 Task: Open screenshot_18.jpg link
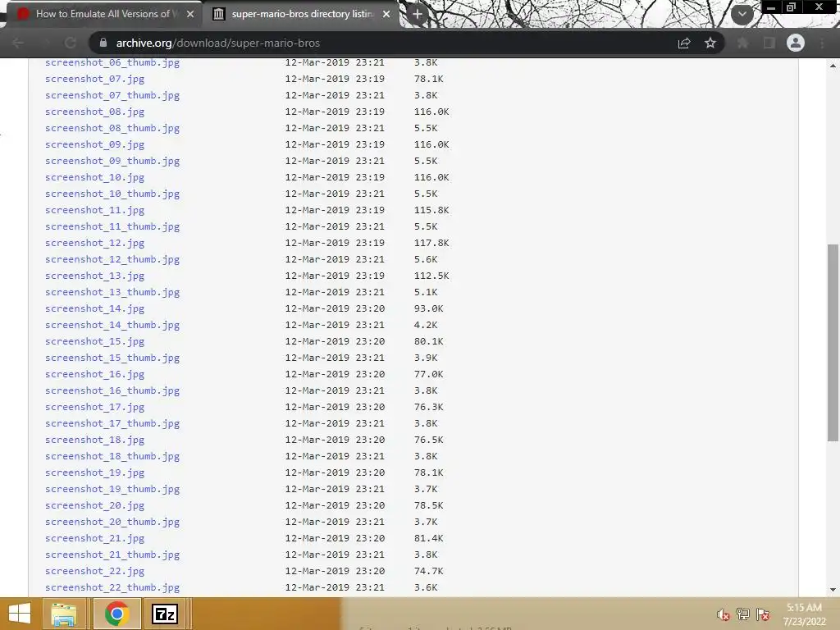95,440
